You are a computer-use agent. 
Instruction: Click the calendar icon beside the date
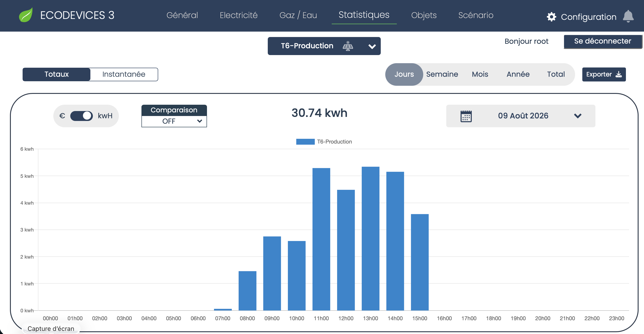coord(466,116)
